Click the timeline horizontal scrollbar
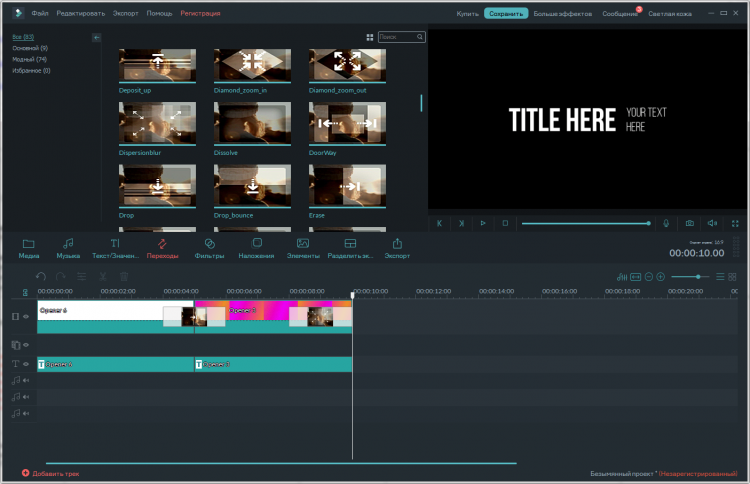Image resolution: width=750 pixels, height=484 pixels. [x=281, y=463]
